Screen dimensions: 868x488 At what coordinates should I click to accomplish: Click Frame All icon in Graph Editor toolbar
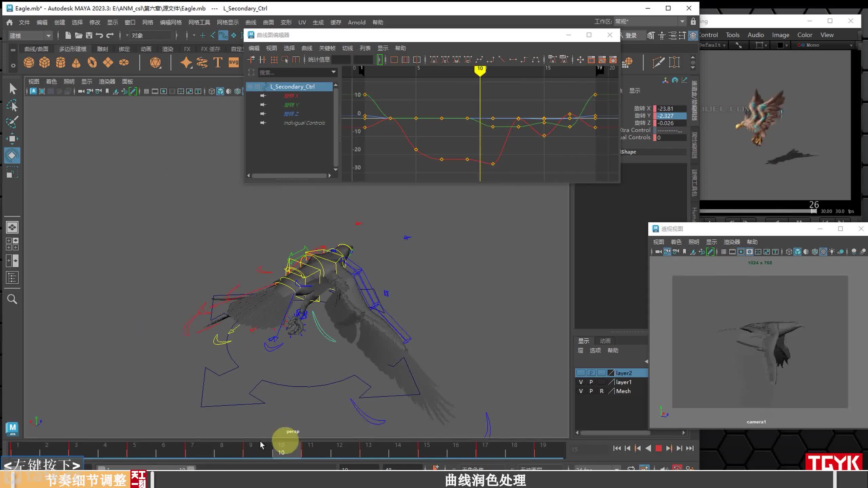[394, 60]
